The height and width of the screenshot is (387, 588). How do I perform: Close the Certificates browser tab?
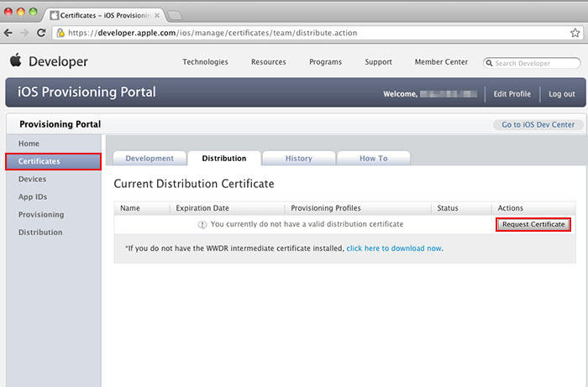pyautogui.click(x=157, y=15)
